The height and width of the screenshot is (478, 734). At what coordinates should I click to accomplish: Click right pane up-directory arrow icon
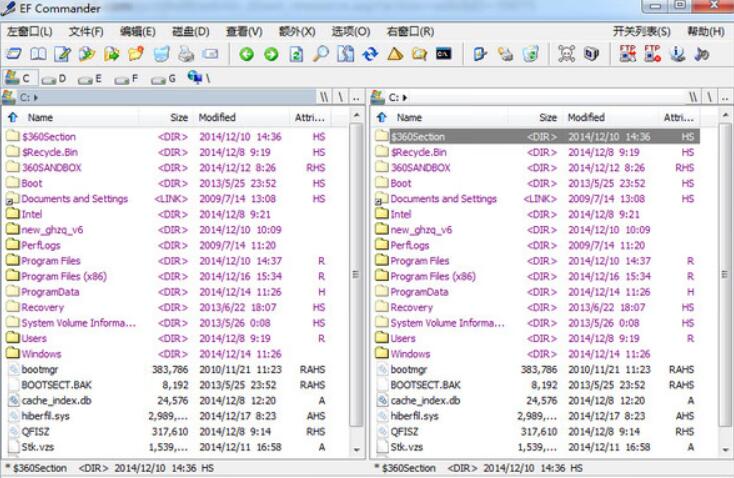382,118
